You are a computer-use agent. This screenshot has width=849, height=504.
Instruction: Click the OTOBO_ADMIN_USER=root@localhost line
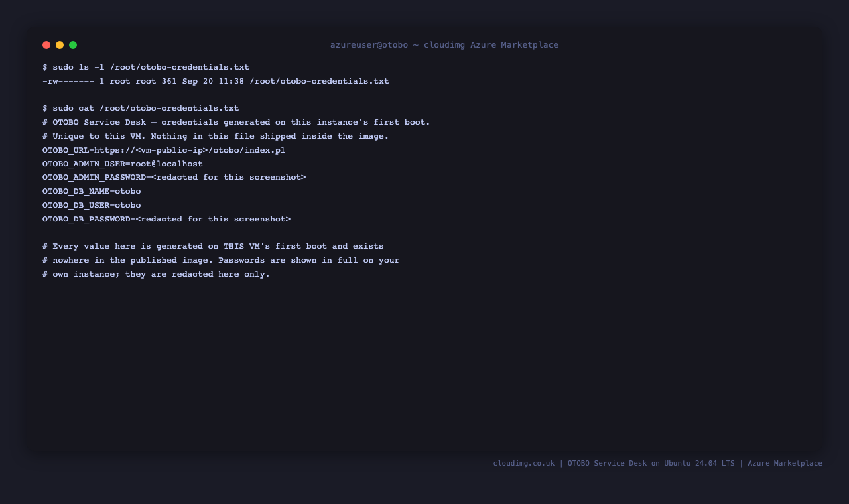click(123, 164)
